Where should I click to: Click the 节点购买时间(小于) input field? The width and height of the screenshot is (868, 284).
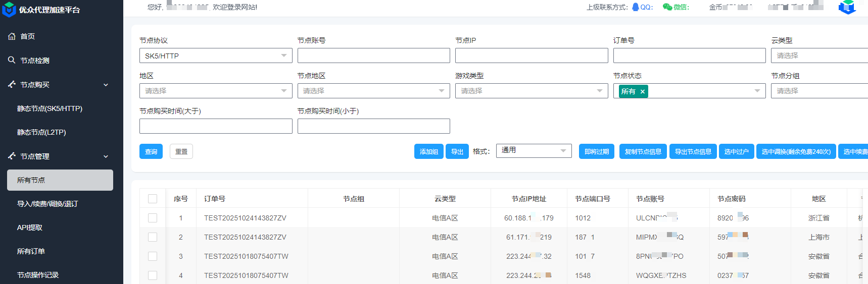pyautogui.click(x=374, y=126)
